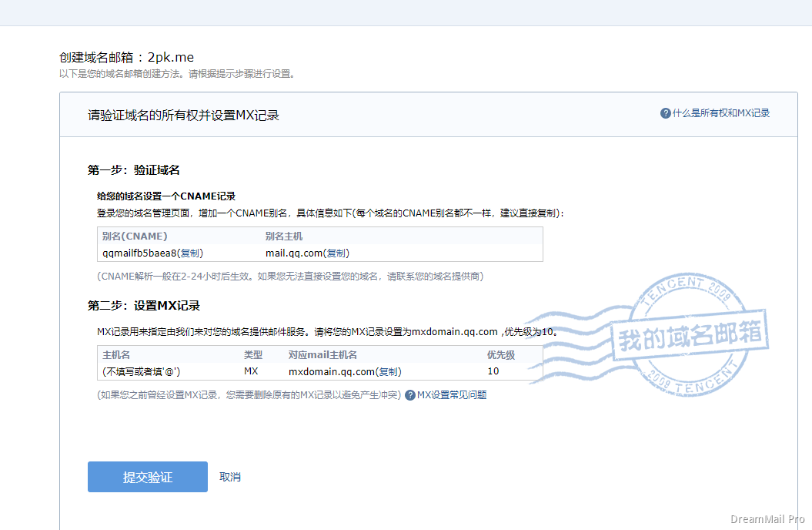Click the 主机名 column header
Viewport: 812px width, 530px height.
[116, 355]
